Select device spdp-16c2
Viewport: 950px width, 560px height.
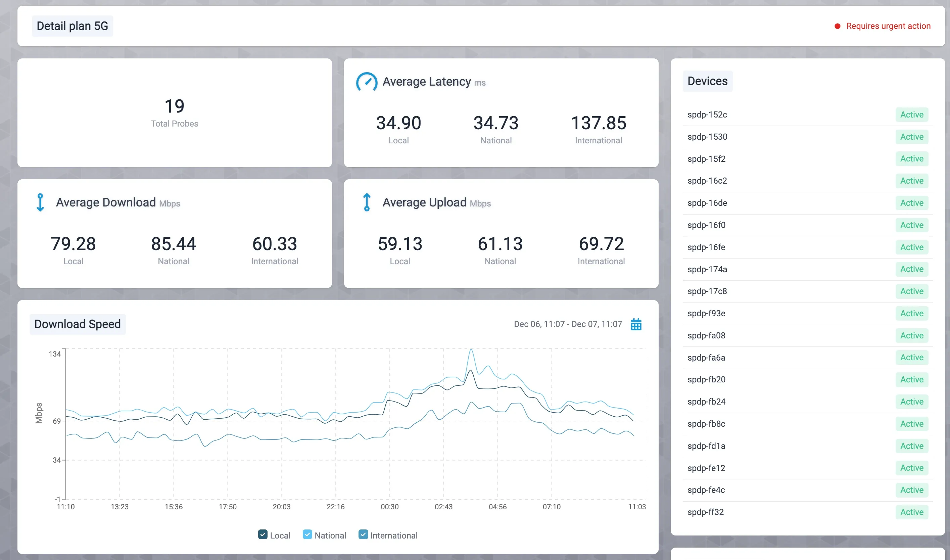808,181
